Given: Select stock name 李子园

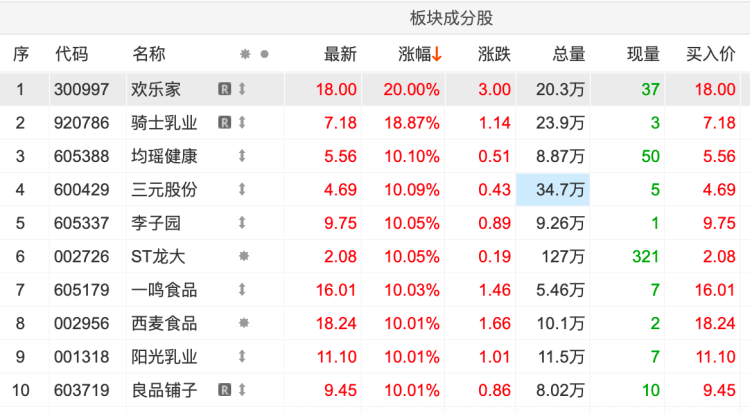Looking at the screenshot, I should click(156, 223).
